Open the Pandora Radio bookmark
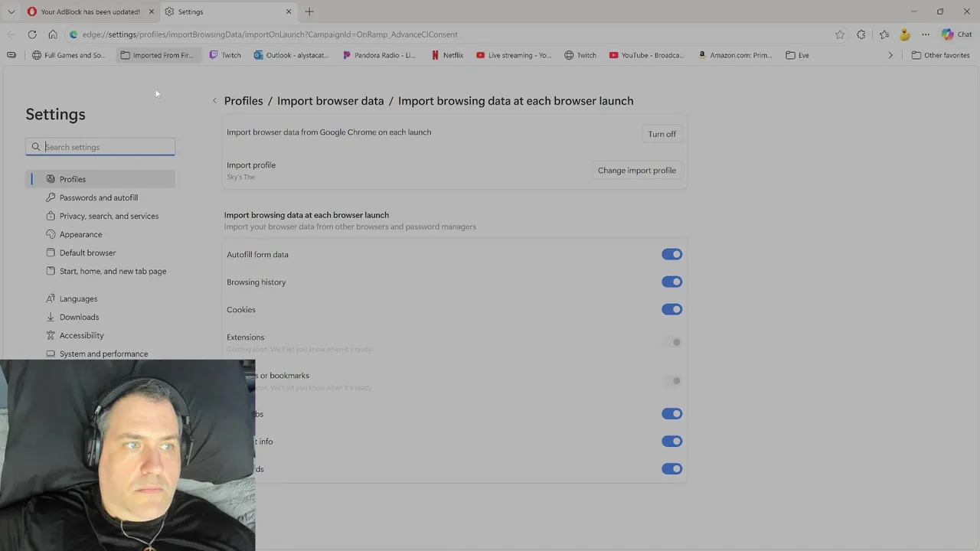980x551 pixels. pyautogui.click(x=379, y=55)
